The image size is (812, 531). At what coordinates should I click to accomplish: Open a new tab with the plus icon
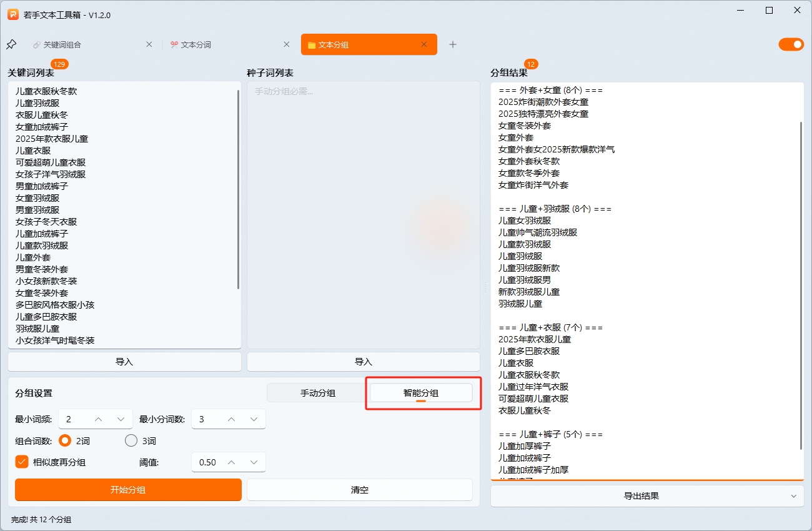pyautogui.click(x=453, y=44)
